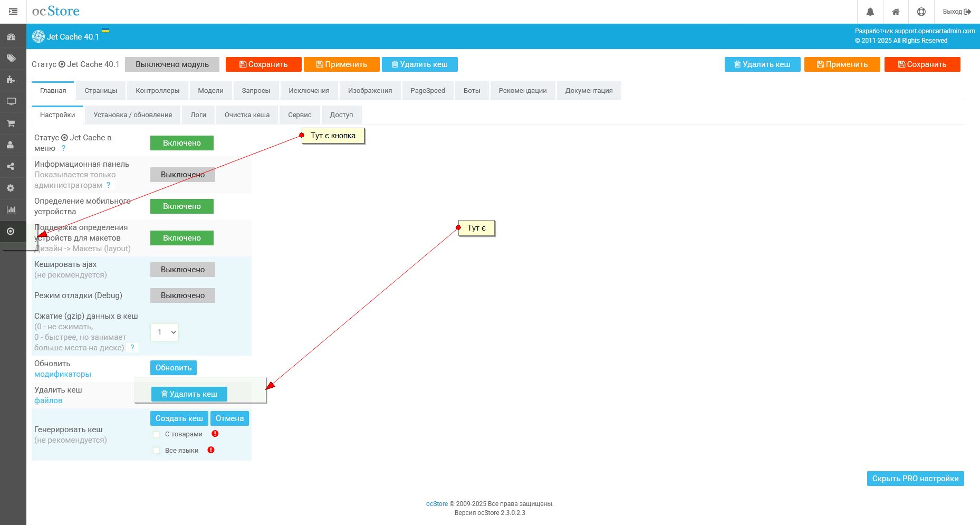Open the Customers user icon in sidebar
Image resolution: width=980 pixels, height=525 pixels.
[11, 145]
